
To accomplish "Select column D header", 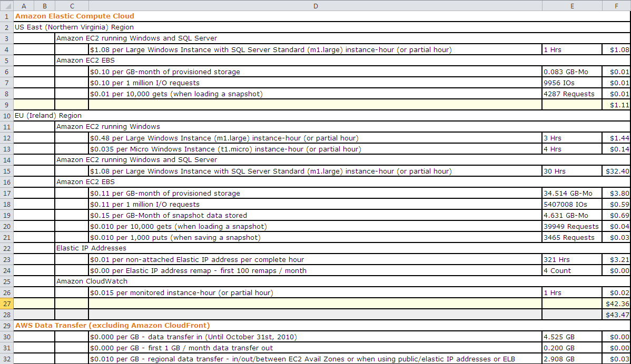I will tap(315, 6).
